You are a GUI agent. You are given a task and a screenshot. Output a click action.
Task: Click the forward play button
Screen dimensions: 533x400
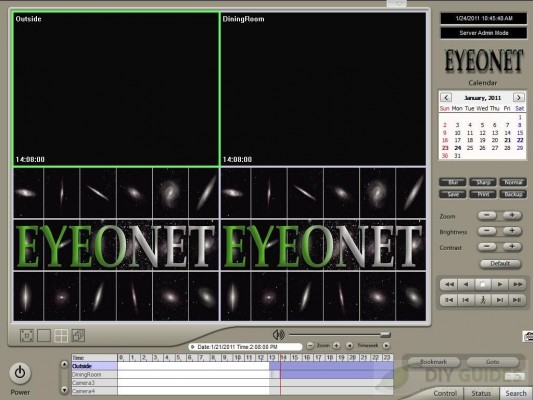(x=500, y=284)
